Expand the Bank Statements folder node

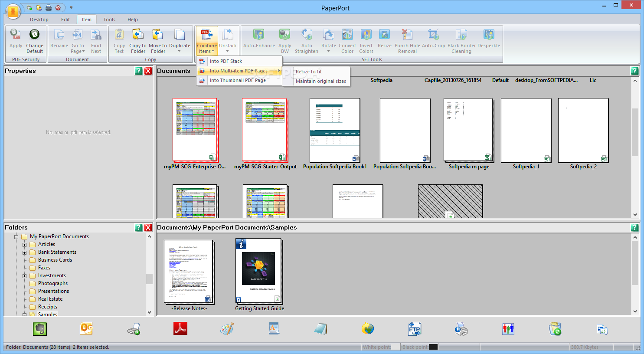[25, 252]
